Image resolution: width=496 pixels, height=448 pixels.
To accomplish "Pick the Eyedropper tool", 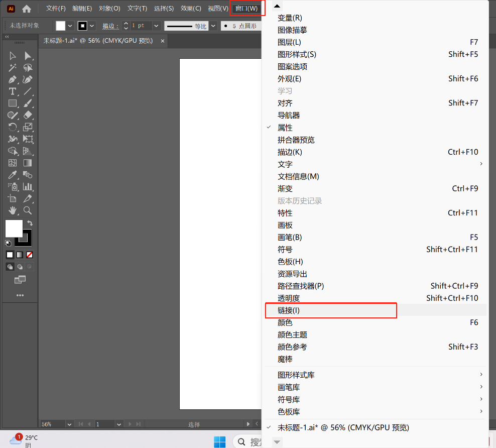I will 13,175.
